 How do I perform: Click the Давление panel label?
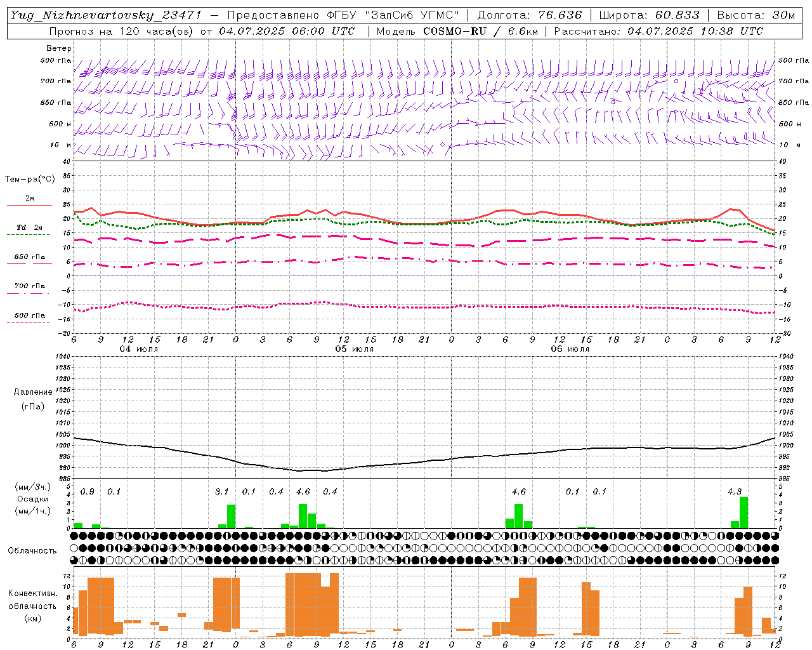[33, 392]
